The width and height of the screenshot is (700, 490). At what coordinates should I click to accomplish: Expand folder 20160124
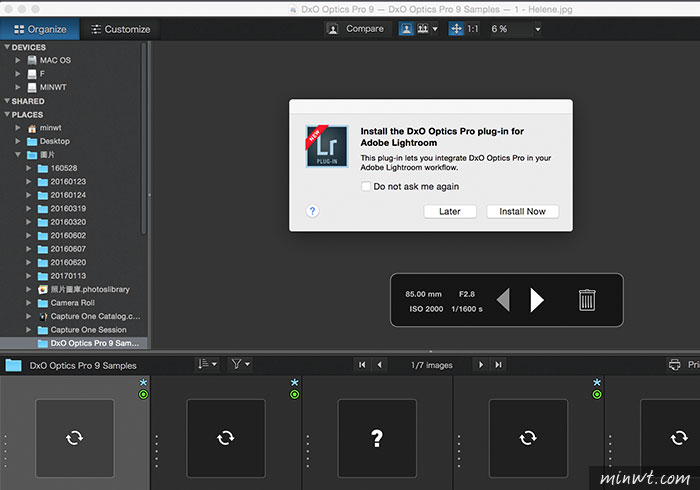29,195
